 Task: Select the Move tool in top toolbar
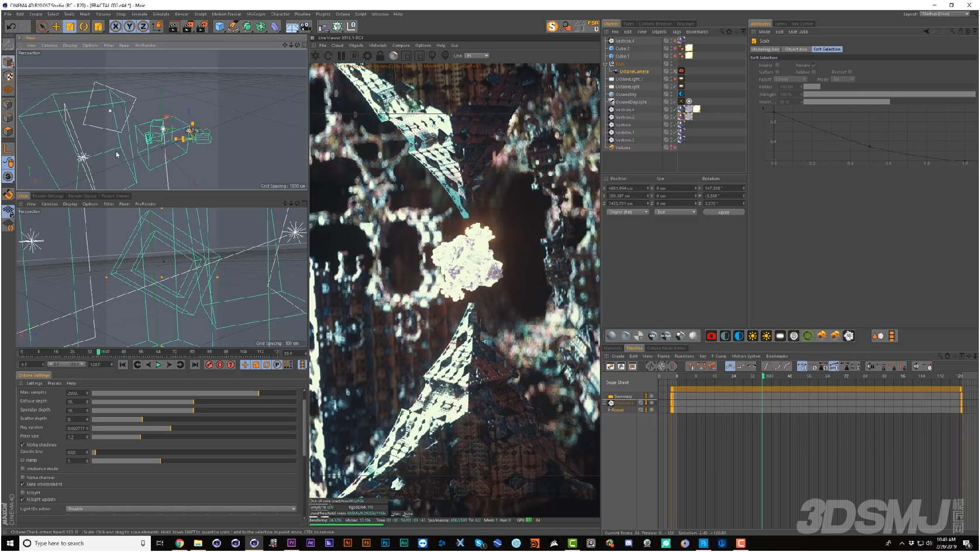(x=56, y=26)
